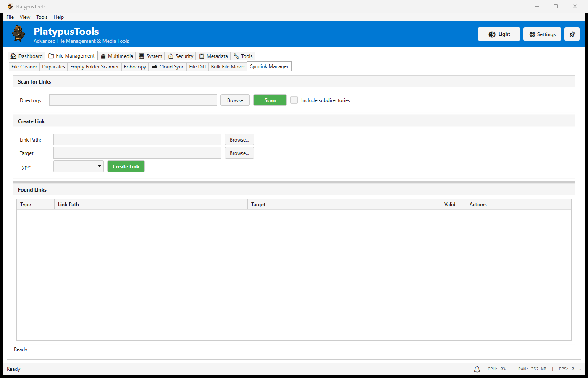Expand the Type selector in Create Link
This screenshot has height=378, width=588.
[78, 166]
